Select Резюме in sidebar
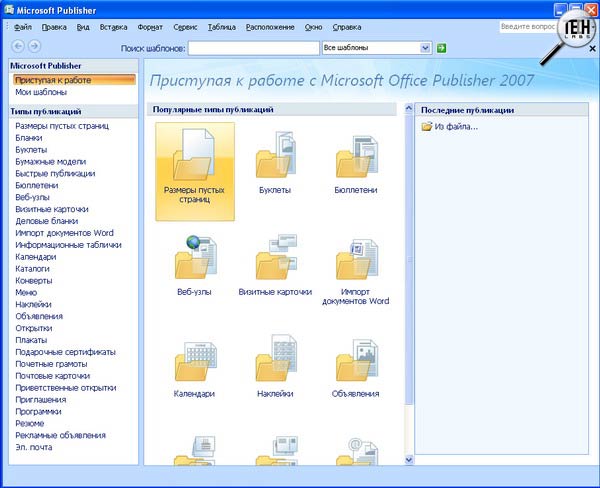 pos(29,423)
